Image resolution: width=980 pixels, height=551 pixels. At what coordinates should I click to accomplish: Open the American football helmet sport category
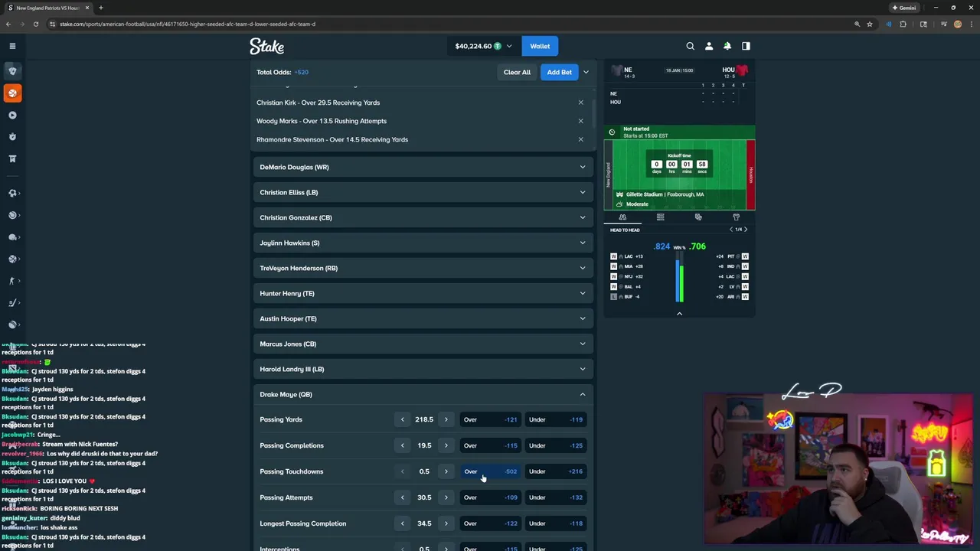point(12,237)
